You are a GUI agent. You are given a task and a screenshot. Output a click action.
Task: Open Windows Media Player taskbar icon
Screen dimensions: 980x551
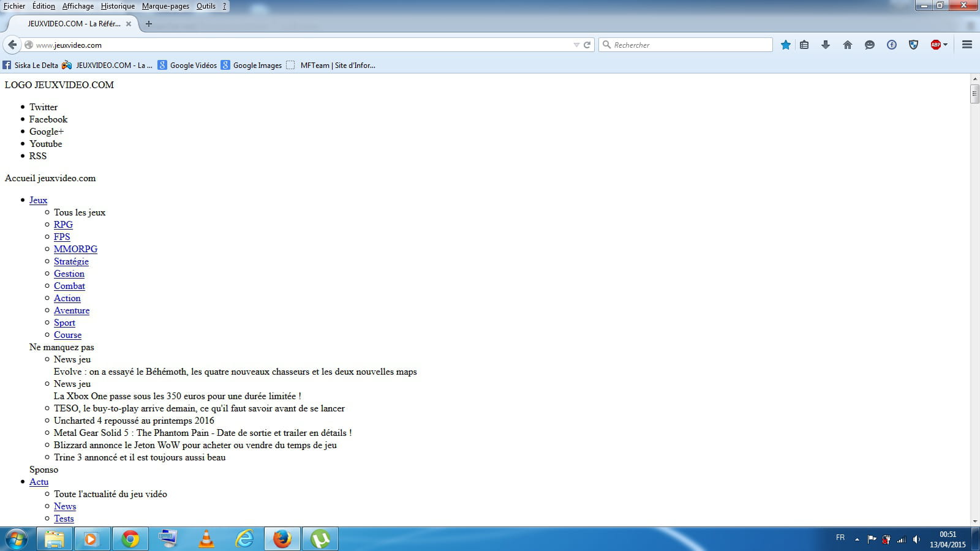[x=91, y=539]
